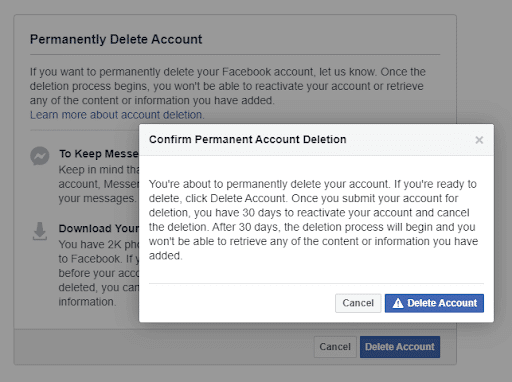Click the To Keep Messenger heading text
Image resolution: width=512 pixels, height=382 pixels.
click(x=99, y=154)
